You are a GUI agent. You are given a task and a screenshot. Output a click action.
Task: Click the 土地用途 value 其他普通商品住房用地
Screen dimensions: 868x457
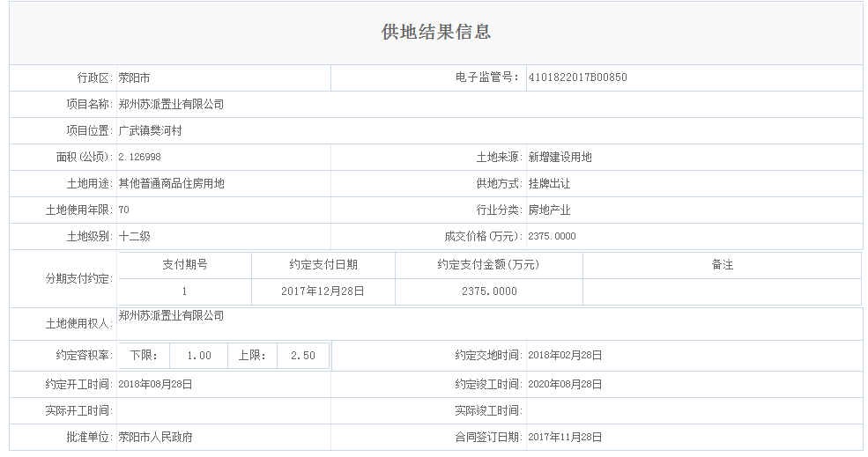[171, 184]
